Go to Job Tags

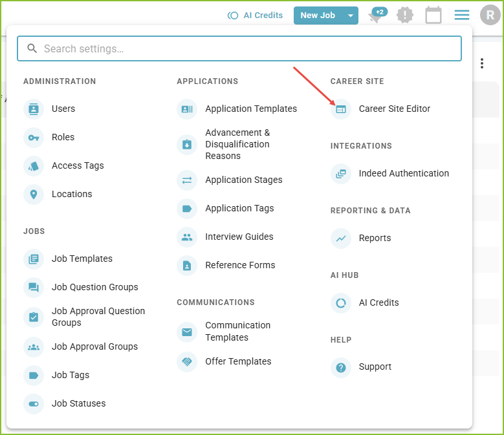tap(71, 375)
